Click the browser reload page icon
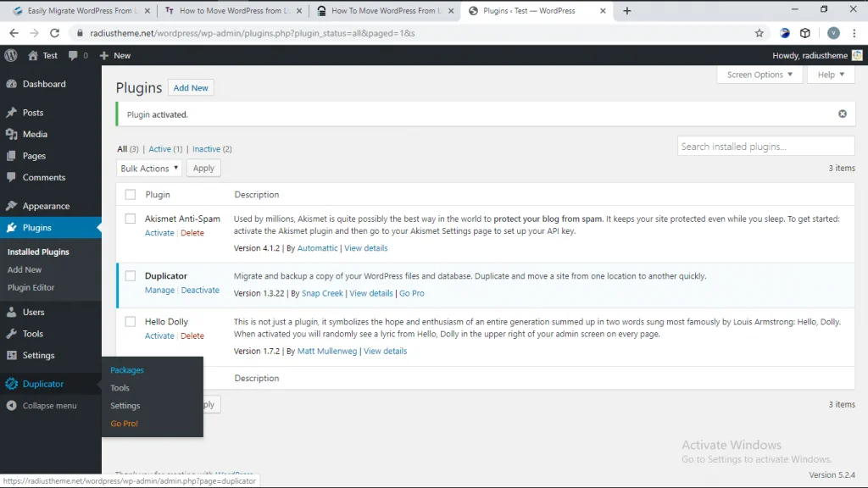This screenshot has width=868, height=488. coord(55,33)
